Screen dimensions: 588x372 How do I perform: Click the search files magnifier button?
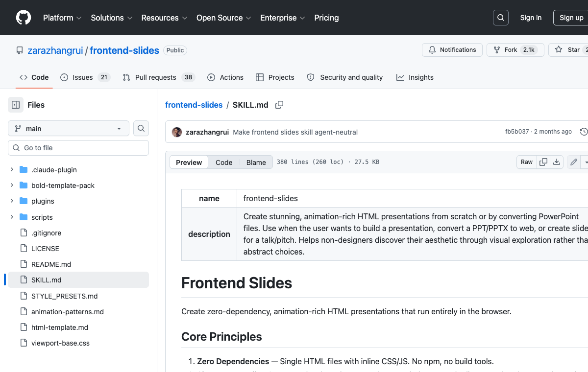tap(141, 128)
